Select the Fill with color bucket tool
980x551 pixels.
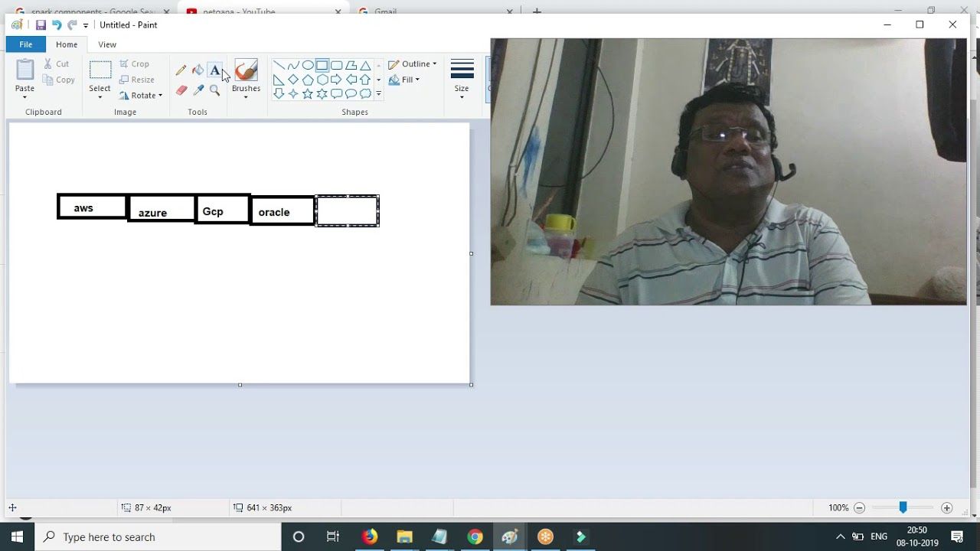(198, 70)
